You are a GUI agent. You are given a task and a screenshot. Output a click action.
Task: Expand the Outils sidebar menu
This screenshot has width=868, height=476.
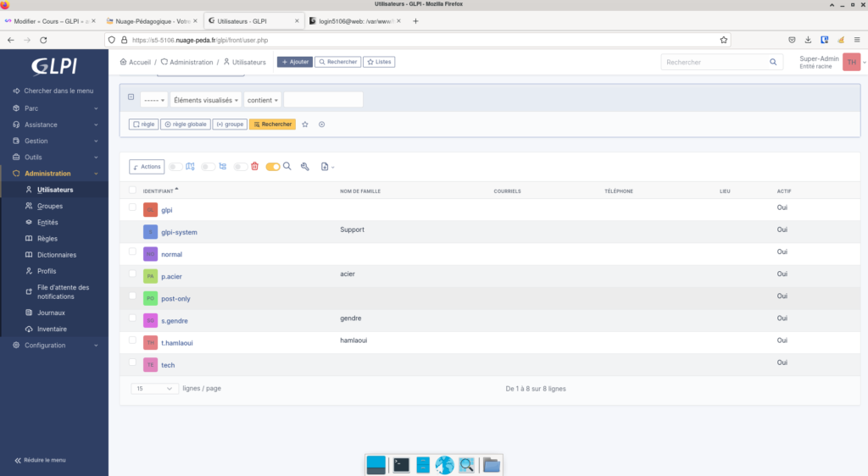tap(54, 157)
